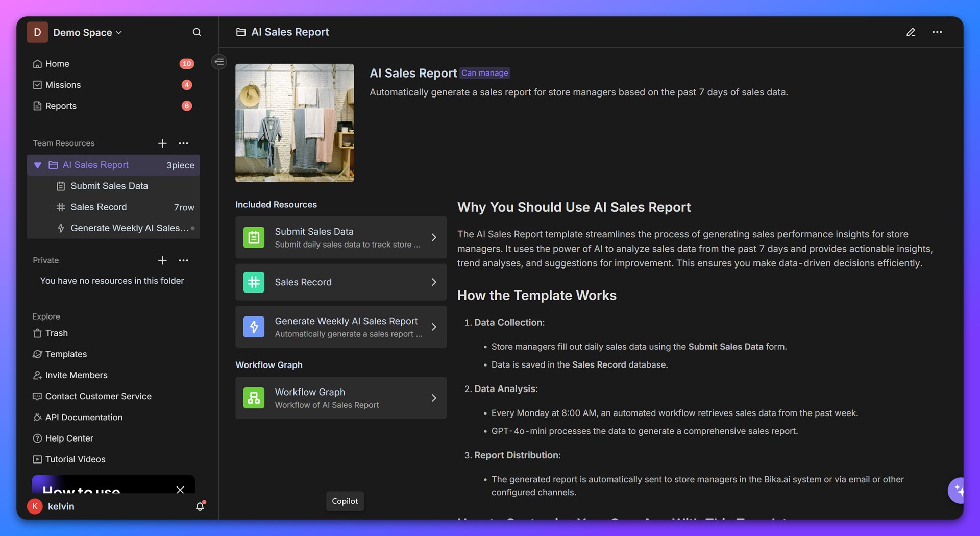Click the kelvin user avatar
The width and height of the screenshot is (980, 536).
(x=35, y=506)
